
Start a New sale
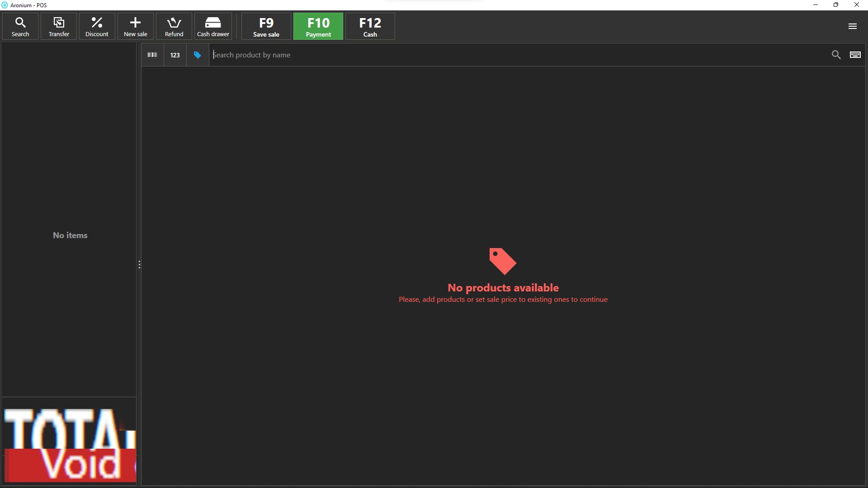(135, 27)
